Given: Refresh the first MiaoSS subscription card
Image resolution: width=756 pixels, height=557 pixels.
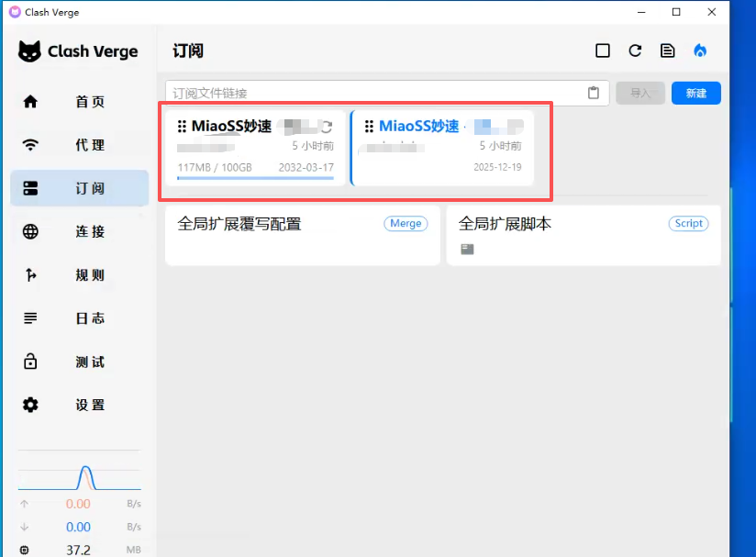Looking at the screenshot, I should click(326, 128).
